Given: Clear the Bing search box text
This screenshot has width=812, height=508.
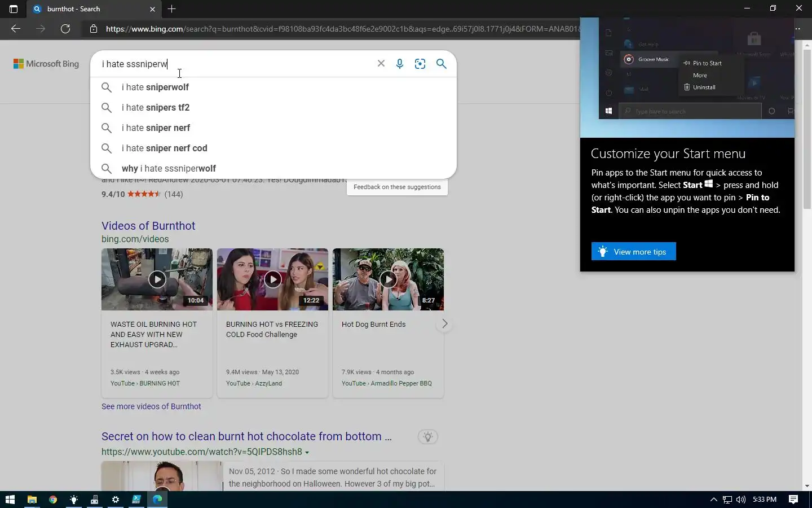Looking at the screenshot, I should pos(381,64).
